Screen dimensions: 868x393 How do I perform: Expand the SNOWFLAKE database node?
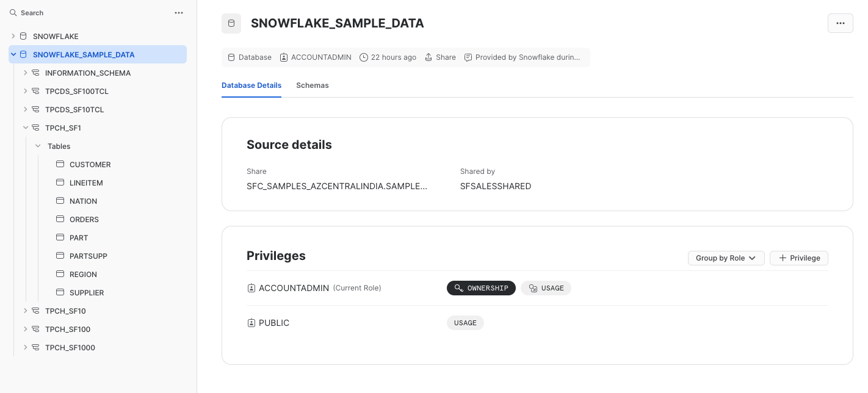(13, 36)
